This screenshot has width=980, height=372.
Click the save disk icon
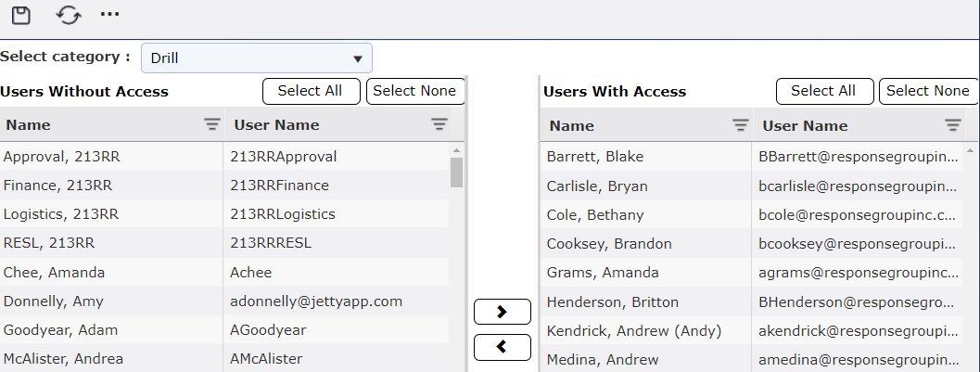20,15
